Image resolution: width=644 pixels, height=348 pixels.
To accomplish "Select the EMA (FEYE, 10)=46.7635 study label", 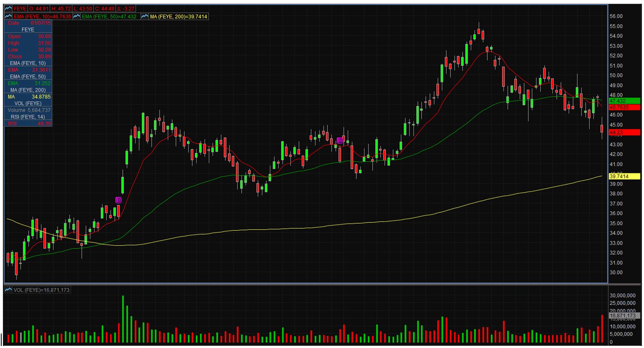I will tap(43, 17).
